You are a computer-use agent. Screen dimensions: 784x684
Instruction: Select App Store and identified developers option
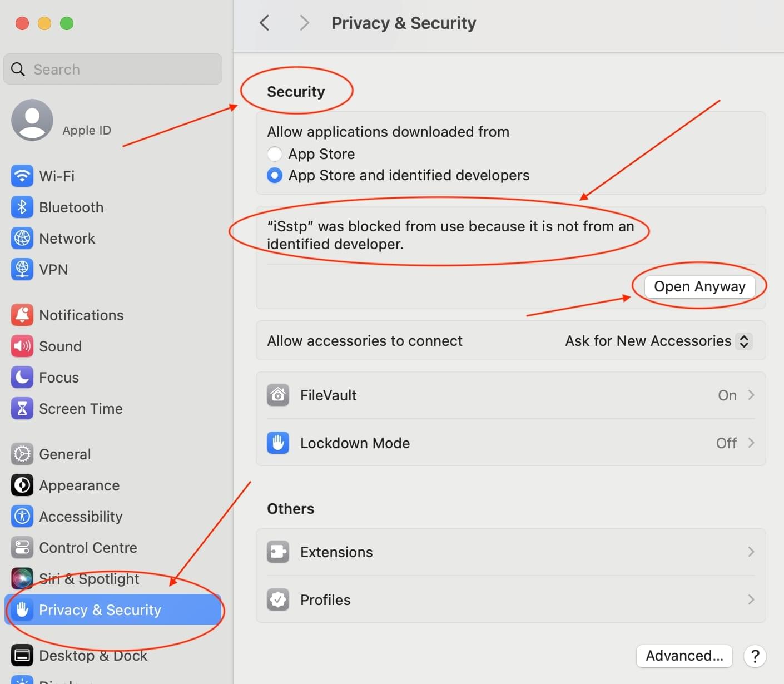275,175
